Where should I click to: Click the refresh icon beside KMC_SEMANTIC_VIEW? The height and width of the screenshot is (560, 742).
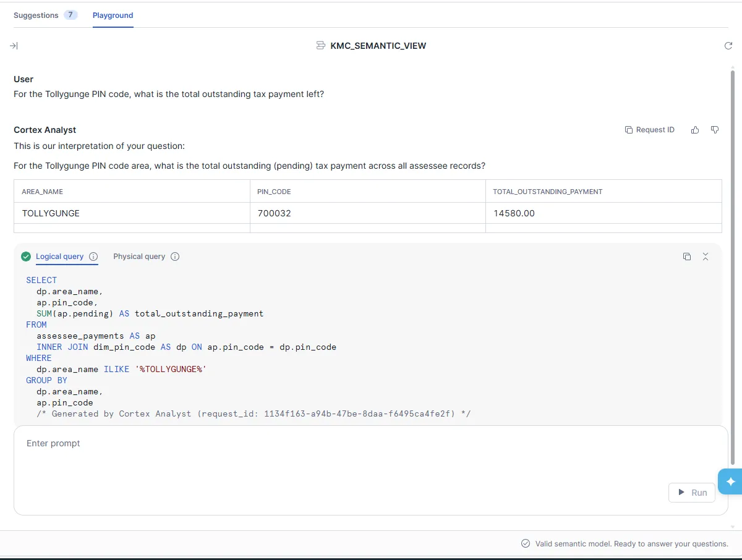(x=728, y=46)
